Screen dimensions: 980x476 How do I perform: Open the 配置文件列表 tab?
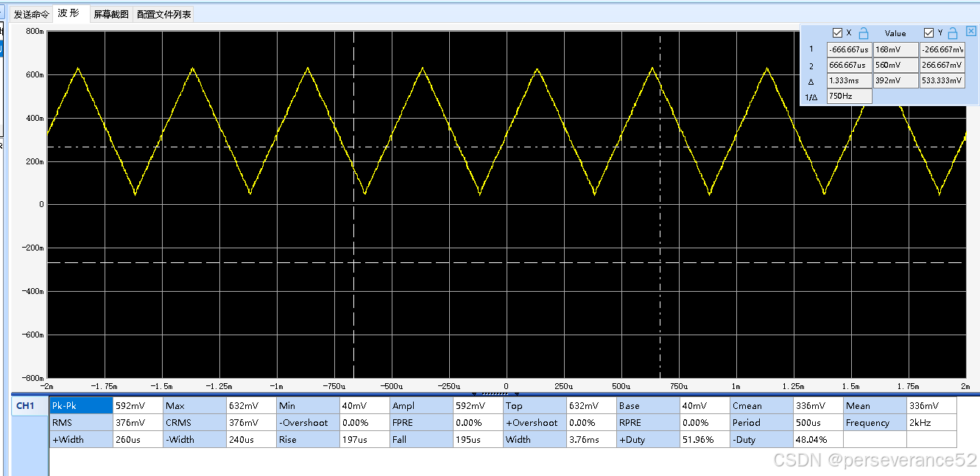click(164, 14)
